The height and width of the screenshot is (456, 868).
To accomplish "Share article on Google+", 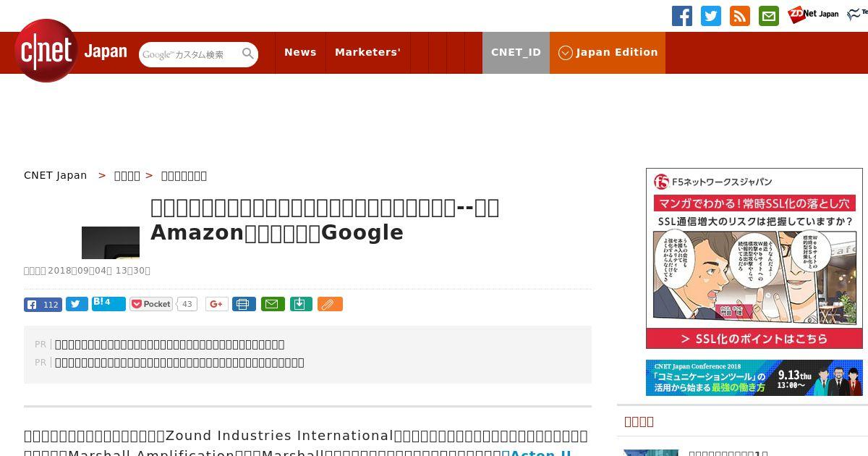I will pos(216,304).
